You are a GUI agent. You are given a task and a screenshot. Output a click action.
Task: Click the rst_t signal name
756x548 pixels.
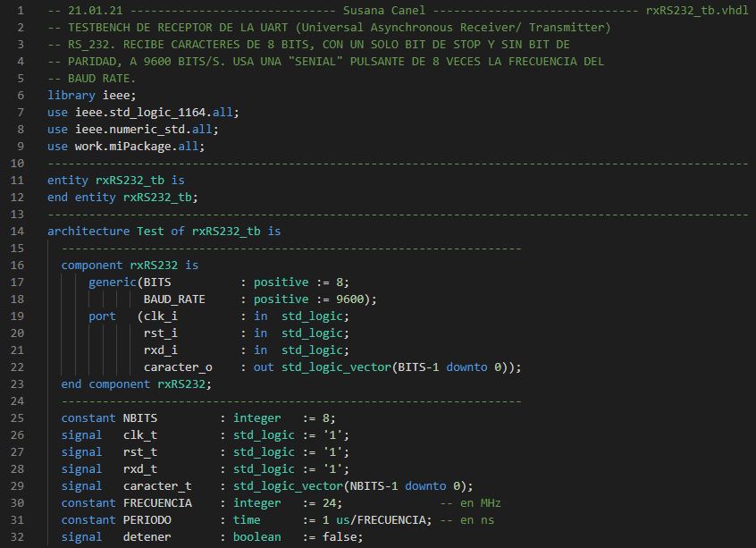tap(140, 451)
